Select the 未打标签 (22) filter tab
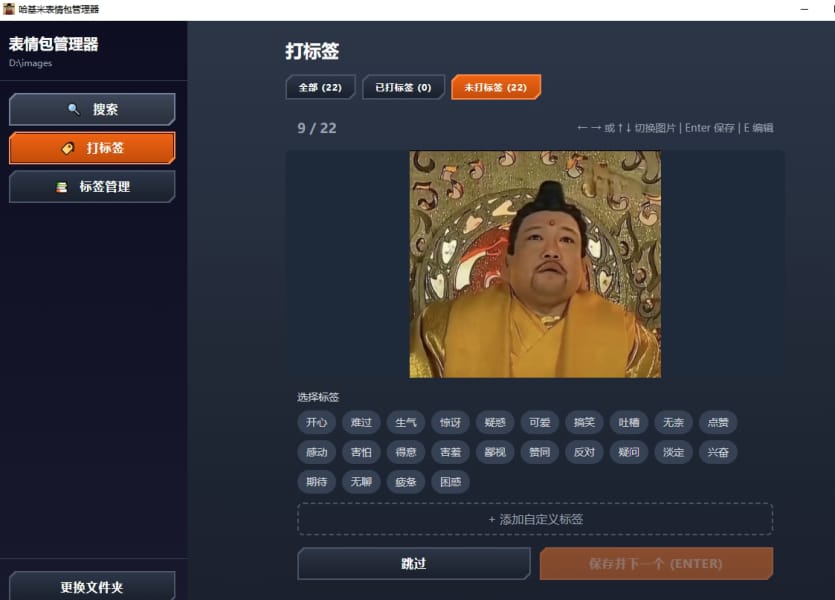Viewport: 835px width, 600px height. [x=495, y=87]
